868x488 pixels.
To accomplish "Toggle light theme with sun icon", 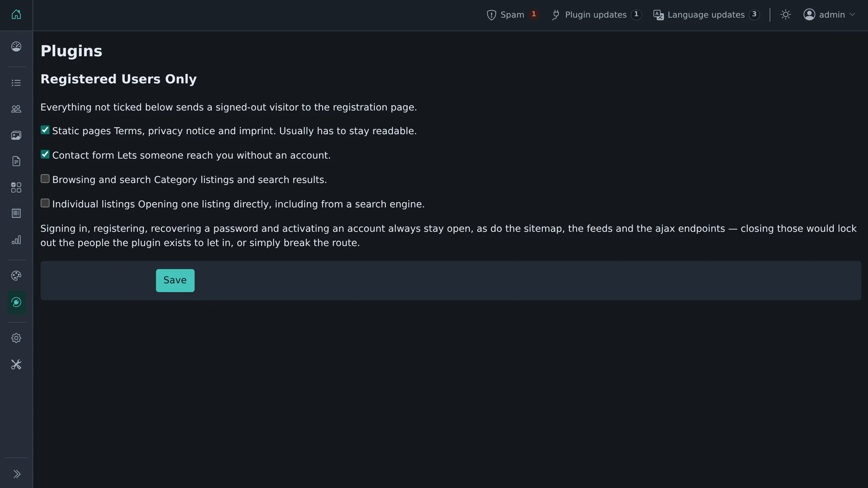I will click(x=786, y=15).
